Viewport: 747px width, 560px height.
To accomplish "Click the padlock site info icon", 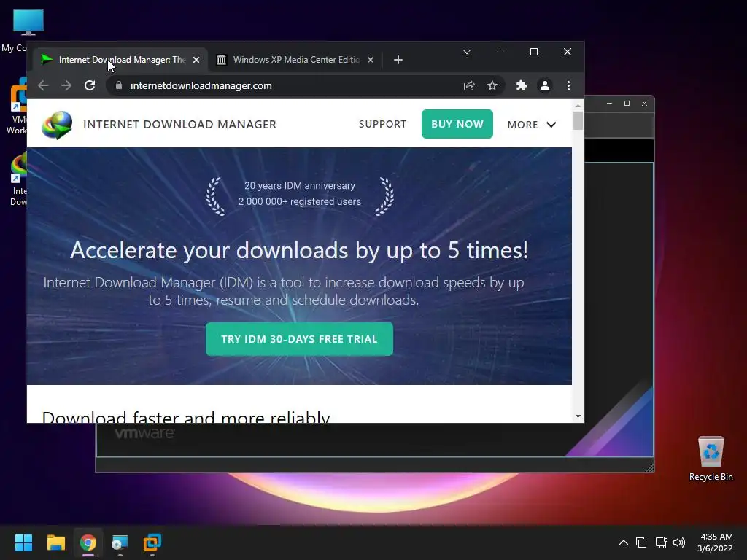I will point(119,86).
